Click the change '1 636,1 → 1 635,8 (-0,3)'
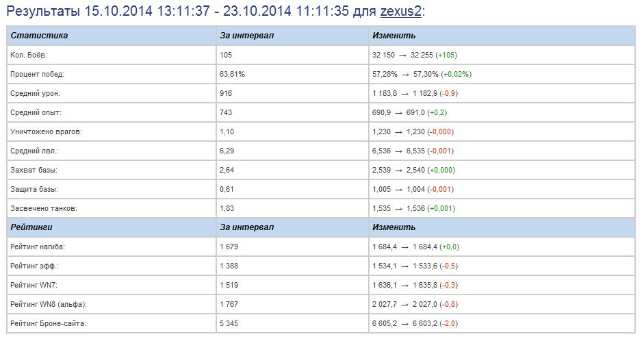This screenshot has height=339, width=644. pyautogui.click(x=415, y=285)
